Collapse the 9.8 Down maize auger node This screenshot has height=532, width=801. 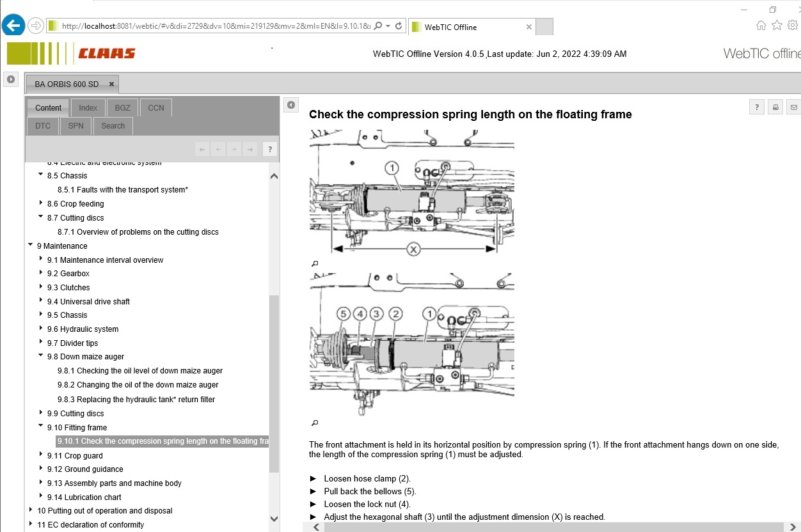click(x=41, y=356)
